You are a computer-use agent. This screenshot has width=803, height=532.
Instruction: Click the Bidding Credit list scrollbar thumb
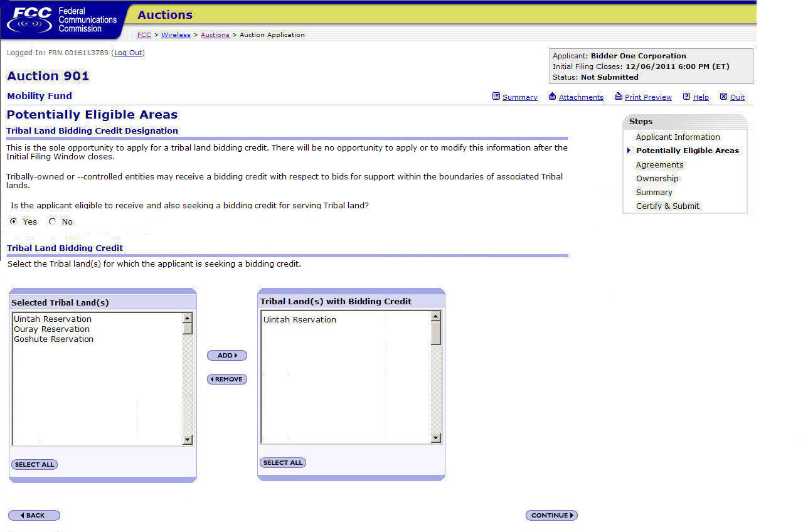pyautogui.click(x=436, y=333)
